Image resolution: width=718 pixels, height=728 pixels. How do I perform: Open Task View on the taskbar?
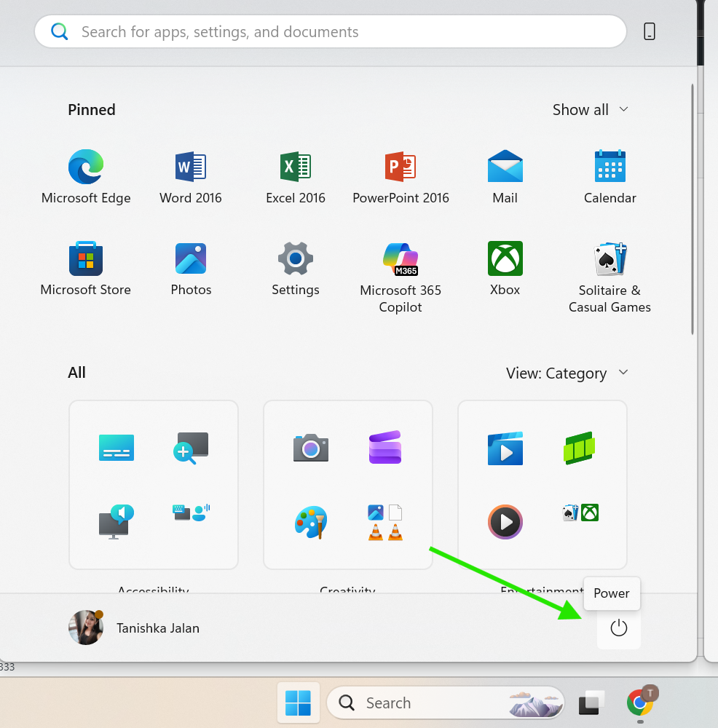coord(591,703)
